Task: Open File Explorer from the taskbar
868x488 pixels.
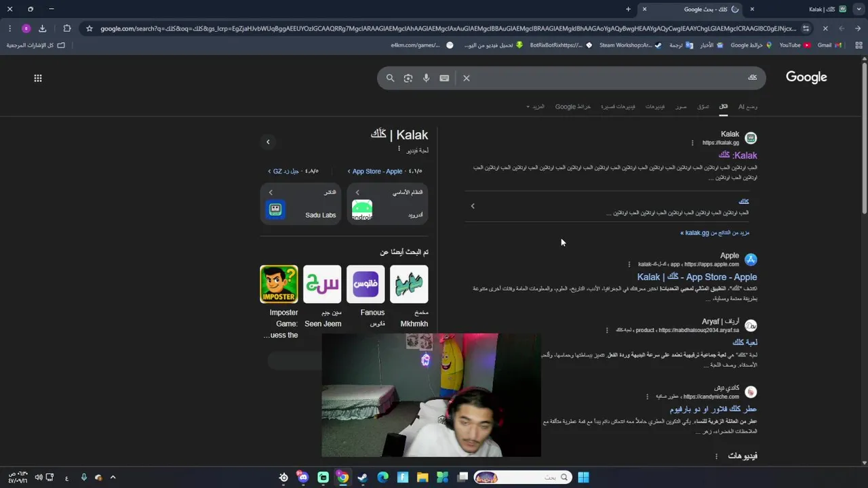Action: [x=422, y=477]
